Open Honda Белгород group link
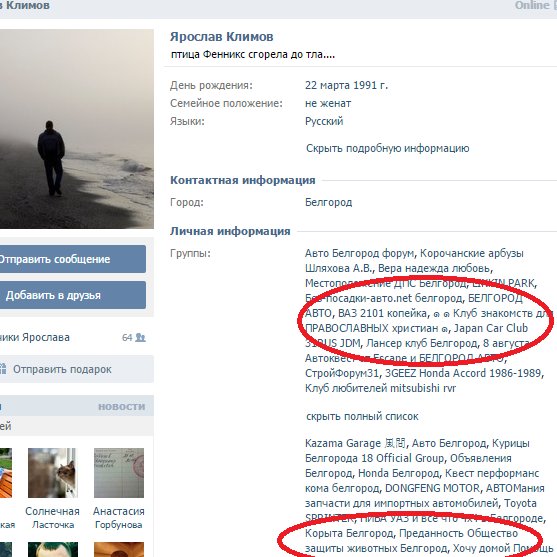 click(398, 473)
